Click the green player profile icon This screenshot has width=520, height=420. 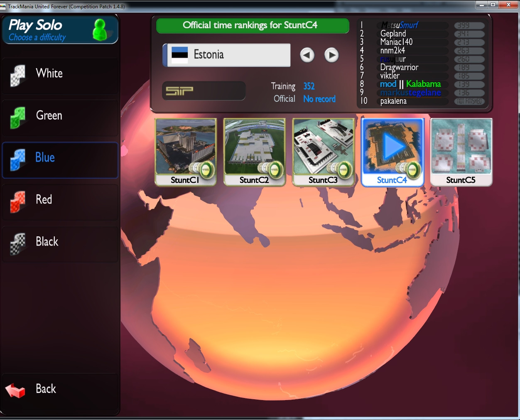[x=100, y=30]
